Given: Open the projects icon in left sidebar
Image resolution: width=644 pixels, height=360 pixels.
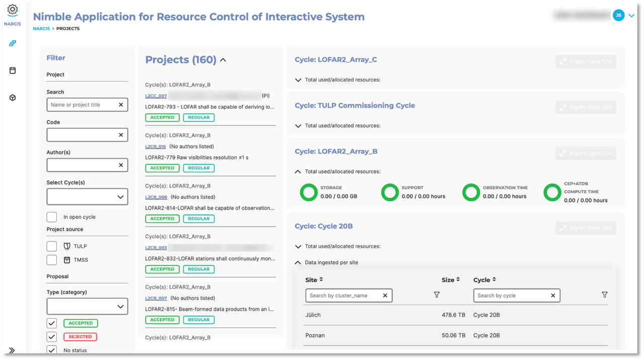Looking at the screenshot, I should click(x=13, y=43).
